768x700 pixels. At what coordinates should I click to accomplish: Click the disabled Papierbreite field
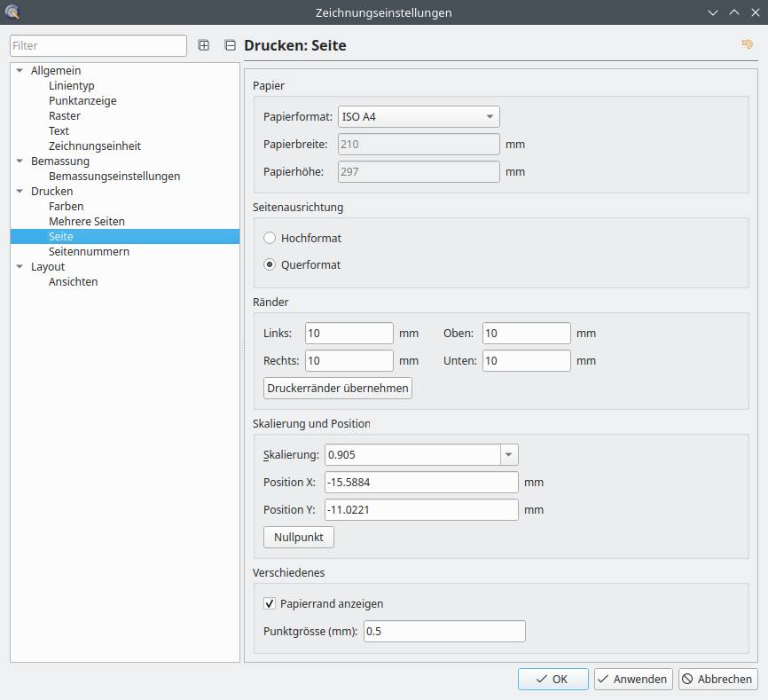point(419,144)
